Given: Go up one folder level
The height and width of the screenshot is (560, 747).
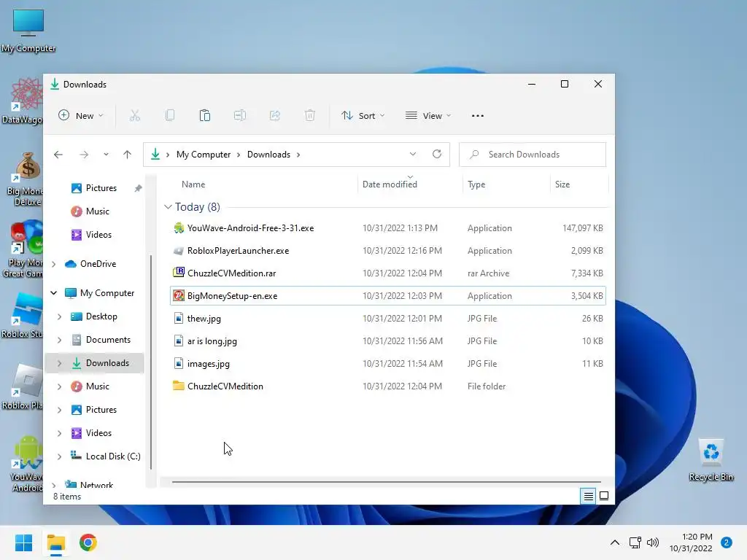Looking at the screenshot, I should click(127, 155).
